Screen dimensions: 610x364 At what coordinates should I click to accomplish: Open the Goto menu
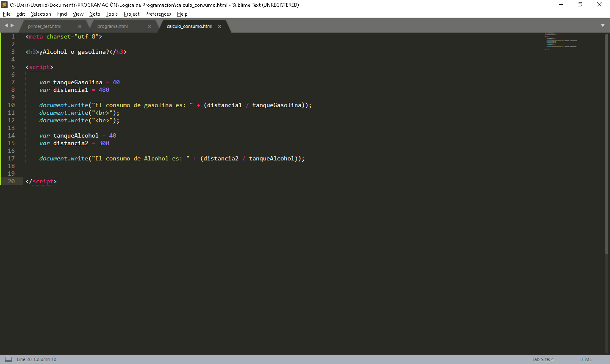click(95, 14)
